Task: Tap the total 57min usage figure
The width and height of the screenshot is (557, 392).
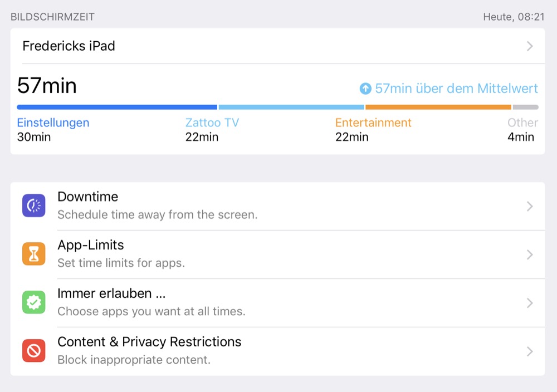Action: (47, 86)
